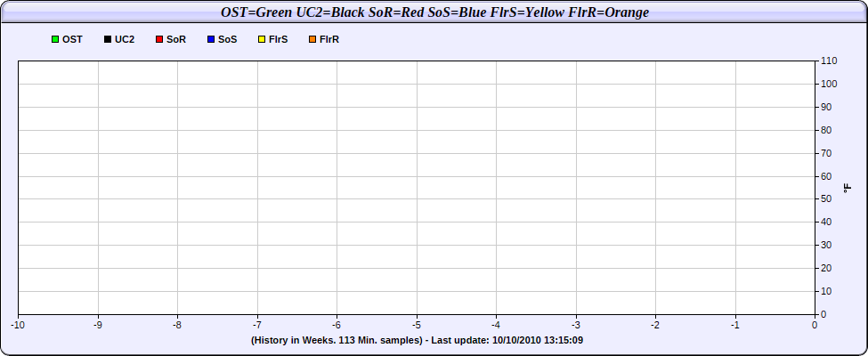The height and width of the screenshot is (356, 868).
Task: Click the 110 value on the y-axis
Action: tap(829, 61)
